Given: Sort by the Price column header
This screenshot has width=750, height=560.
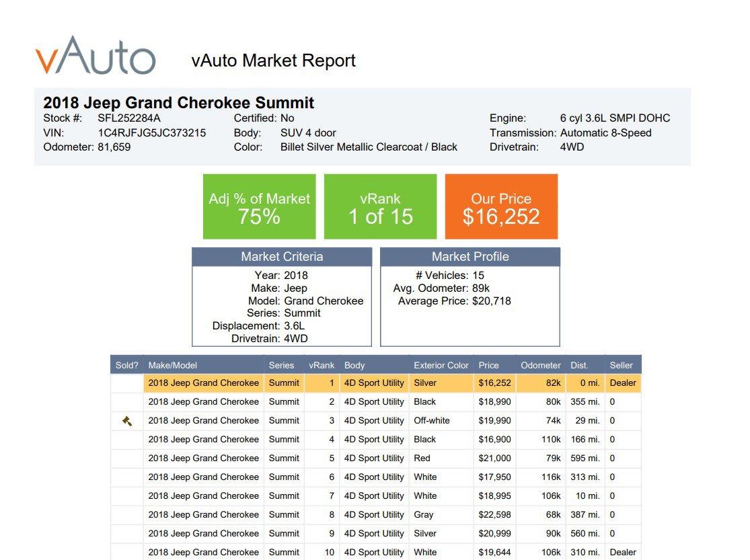Looking at the screenshot, I should (489, 365).
